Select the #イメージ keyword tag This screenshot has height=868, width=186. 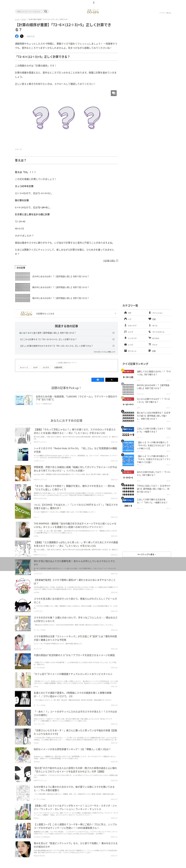pos(24,368)
